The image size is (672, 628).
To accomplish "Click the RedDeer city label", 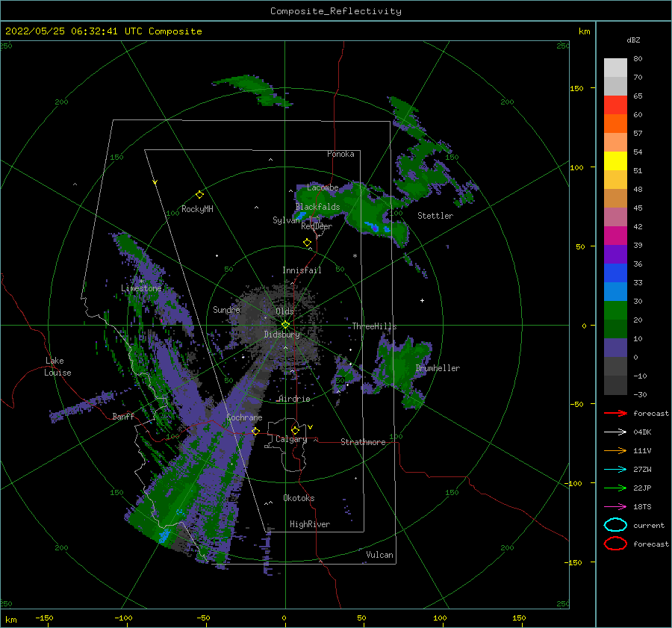I will 317,226.
